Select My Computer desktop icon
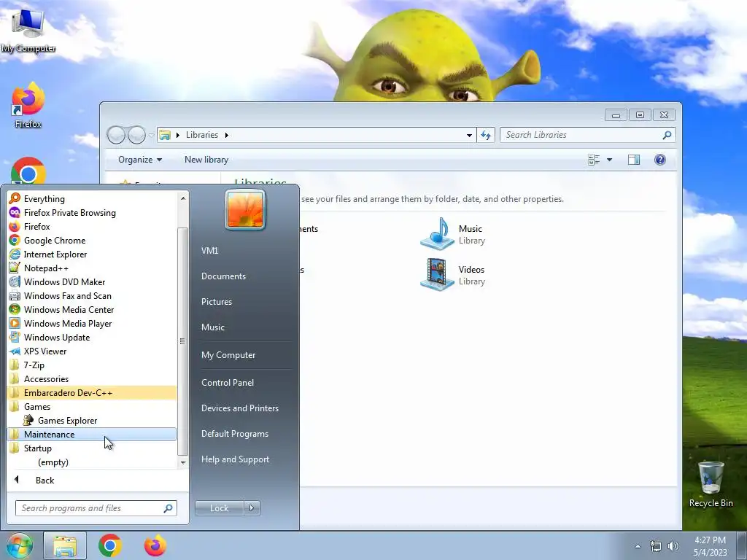747x560 pixels. click(28, 31)
